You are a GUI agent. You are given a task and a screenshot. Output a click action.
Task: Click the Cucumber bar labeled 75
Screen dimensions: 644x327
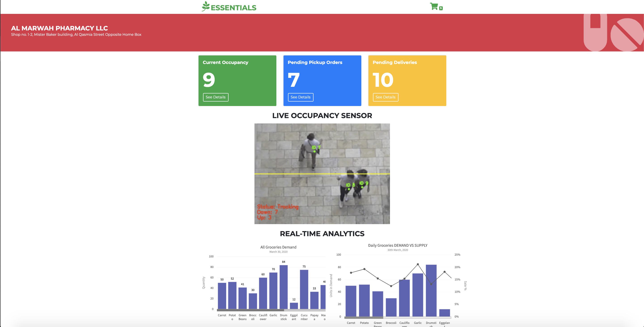click(x=304, y=289)
